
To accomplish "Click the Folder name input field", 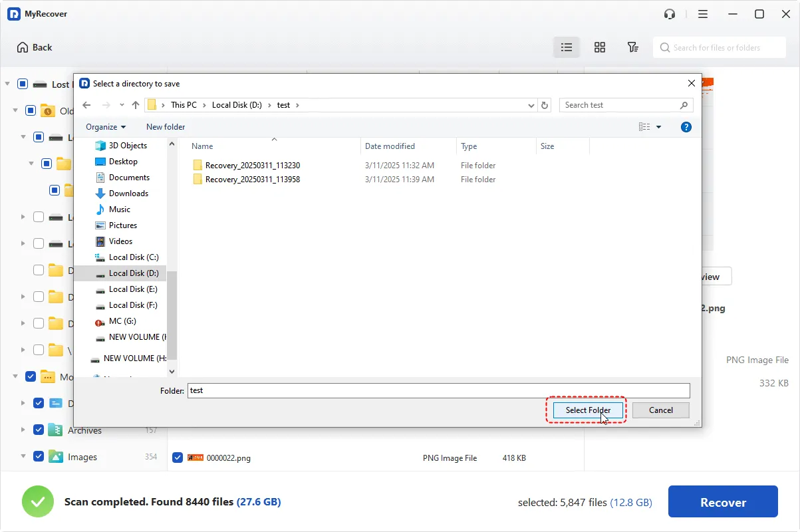I will (x=438, y=390).
